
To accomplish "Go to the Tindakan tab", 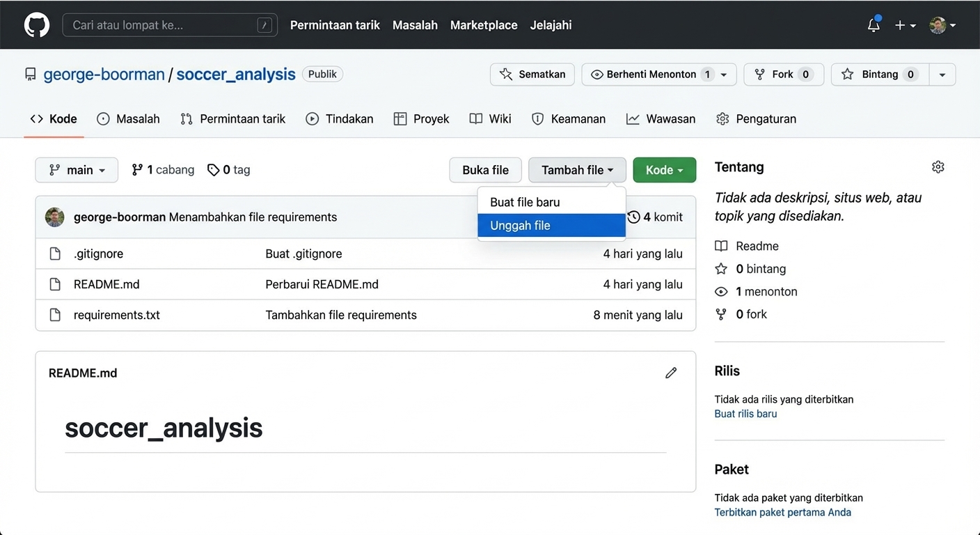I will 340,119.
